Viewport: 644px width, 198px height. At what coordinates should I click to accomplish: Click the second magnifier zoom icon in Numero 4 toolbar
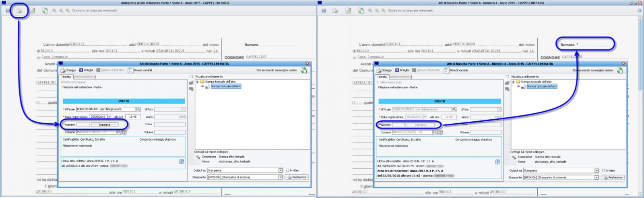pyautogui.click(x=377, y=11)
